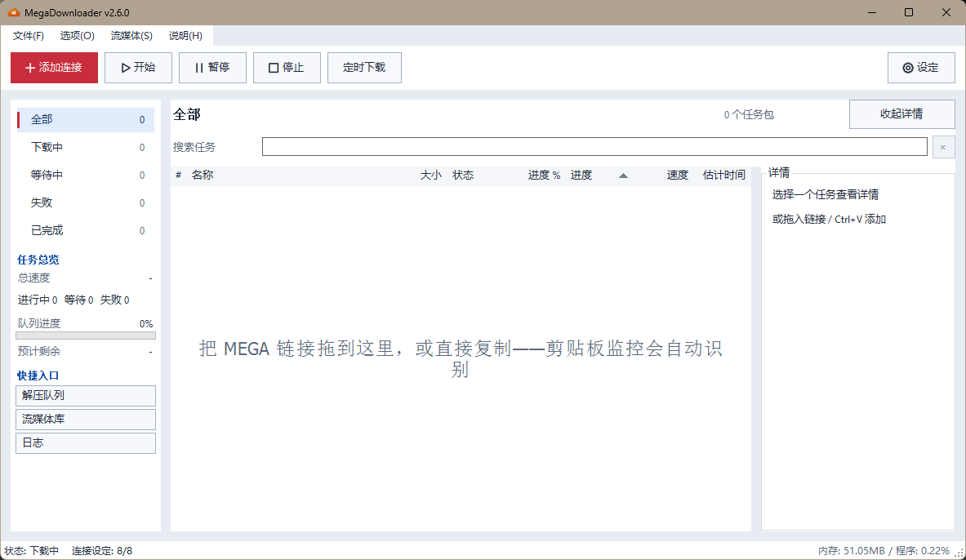Click the # column header

click(178, 175)
